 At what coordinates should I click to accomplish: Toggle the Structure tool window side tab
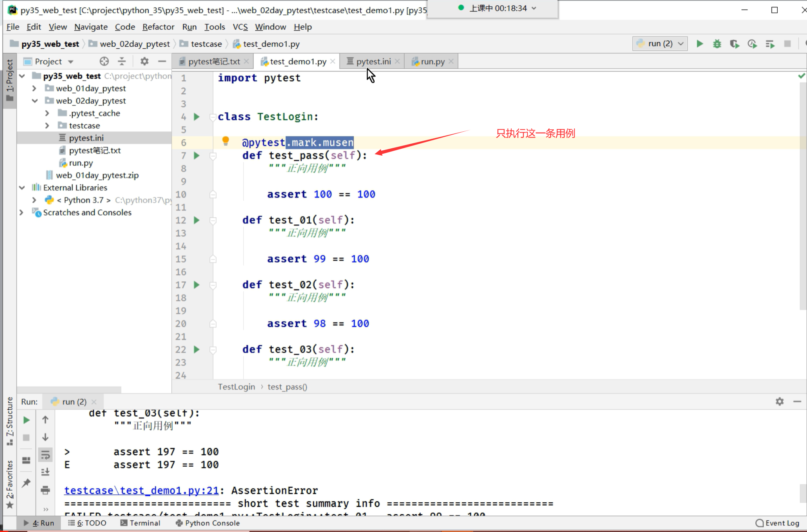point(9,420)
